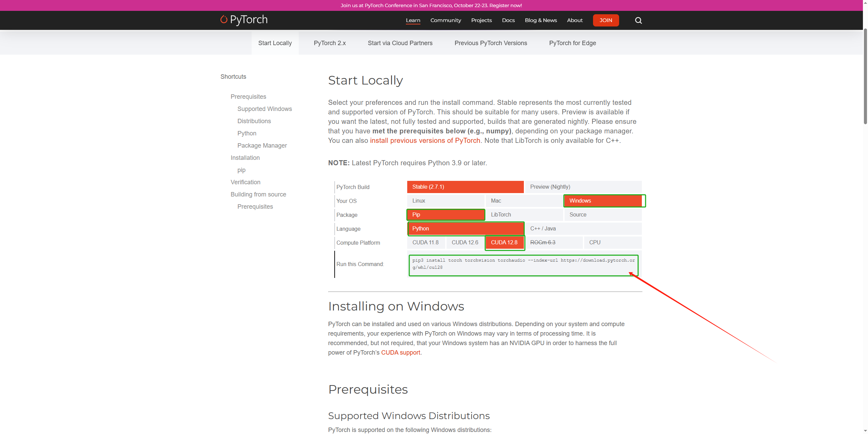Viewport: 868px width, 434px height.
Task: Open the CUDA support link
Action: [400, 353]
